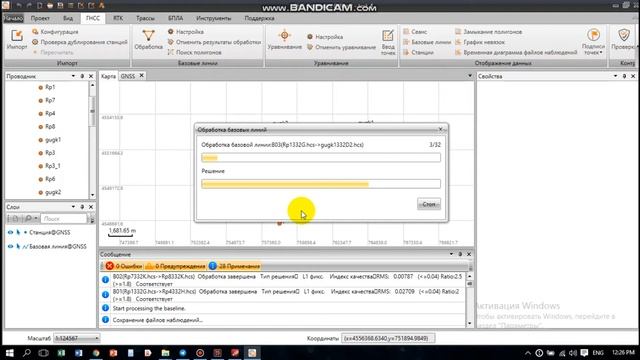
Task: Open Замыкание полигонов report
Action: click(488, 32)
